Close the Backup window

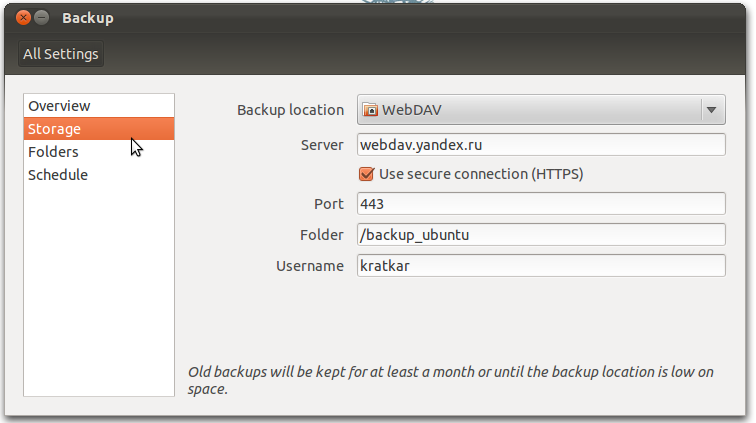tap(22, 18)
